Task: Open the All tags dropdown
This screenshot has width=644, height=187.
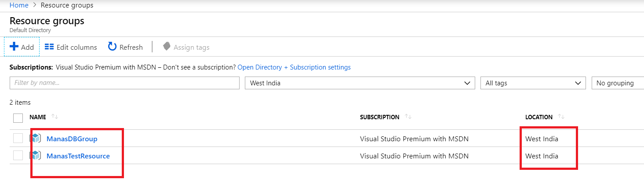Action: (x=533, y=83)
